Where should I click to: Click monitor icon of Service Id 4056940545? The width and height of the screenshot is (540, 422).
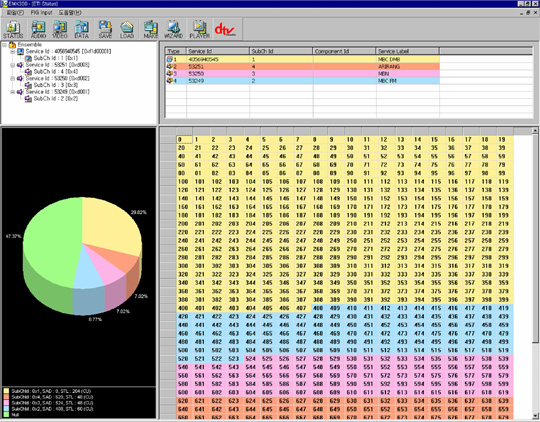tap(21, 51)
